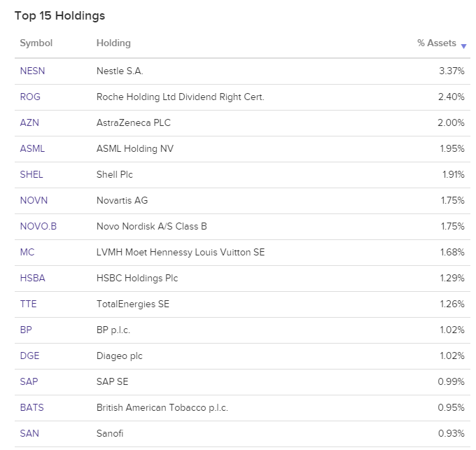Click the 2.00% value for AstraZeneca
The image size is (476, 450).
pos(451,122)
